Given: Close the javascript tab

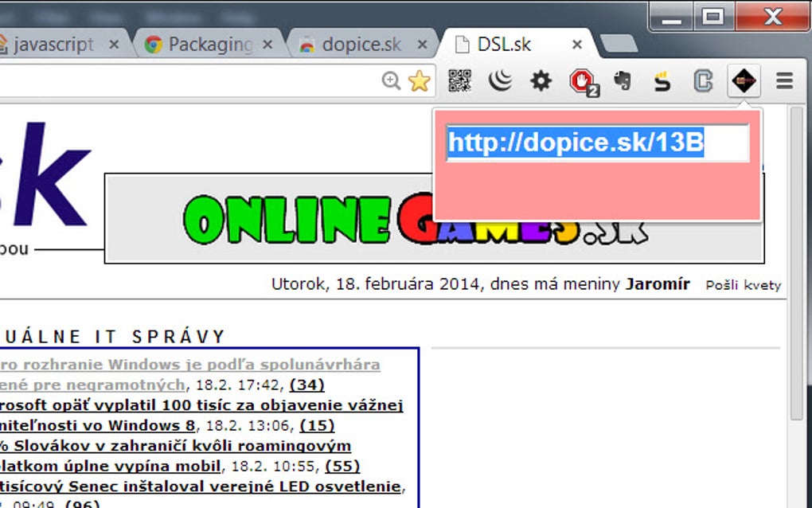Looking at the screenshot, I should 114,45.
